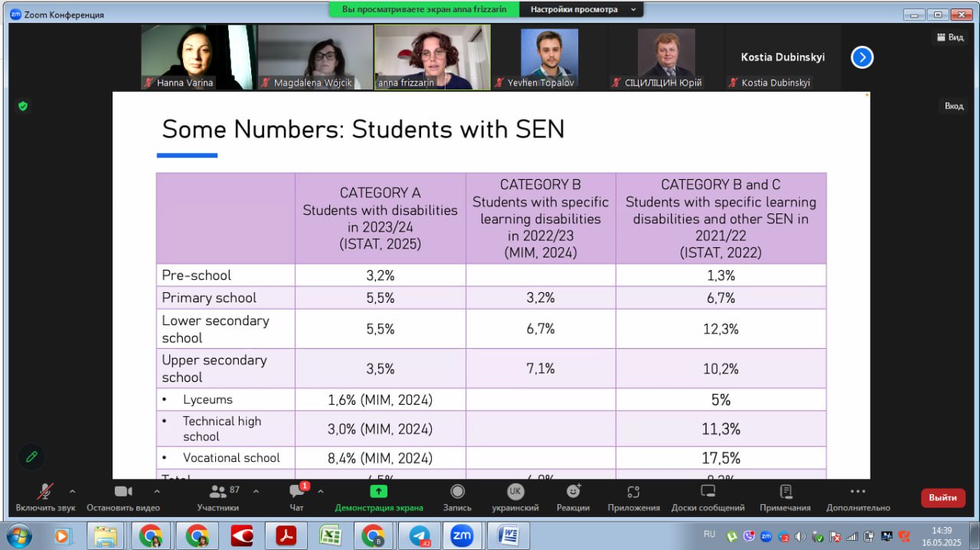Click the green encryption shield icon
This screenshot has width=980, height=550.
[x=23, y=106]
